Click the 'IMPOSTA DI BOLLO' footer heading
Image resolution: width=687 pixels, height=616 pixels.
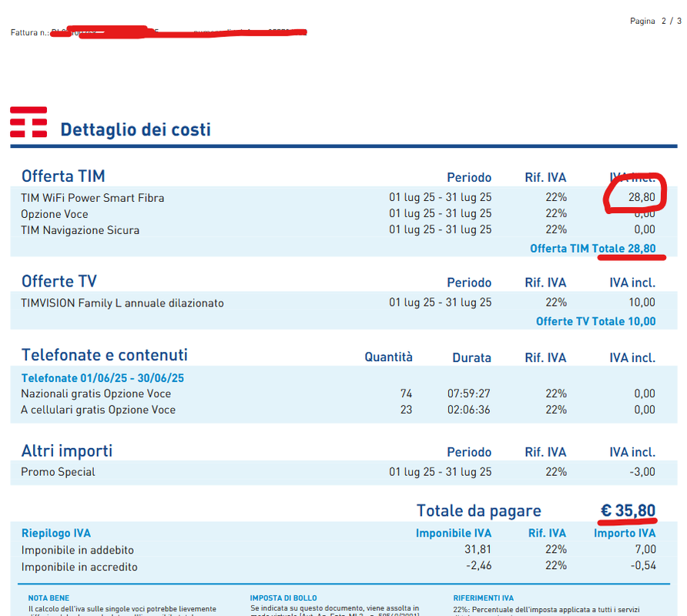click(283, 598)
